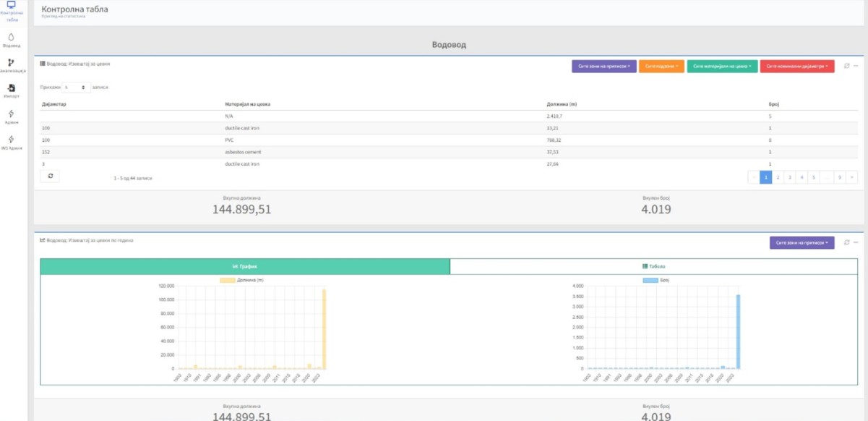
Task: Collapse the Извештај за цевки panel
Action: [x=856, y=66]
